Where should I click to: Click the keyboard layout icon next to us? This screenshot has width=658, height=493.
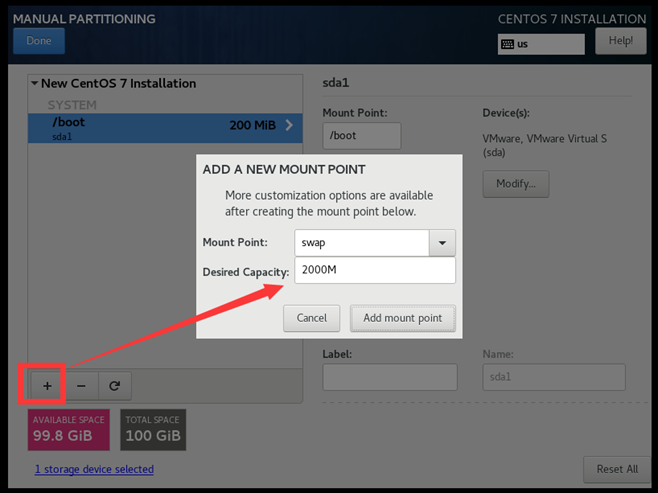507,44
